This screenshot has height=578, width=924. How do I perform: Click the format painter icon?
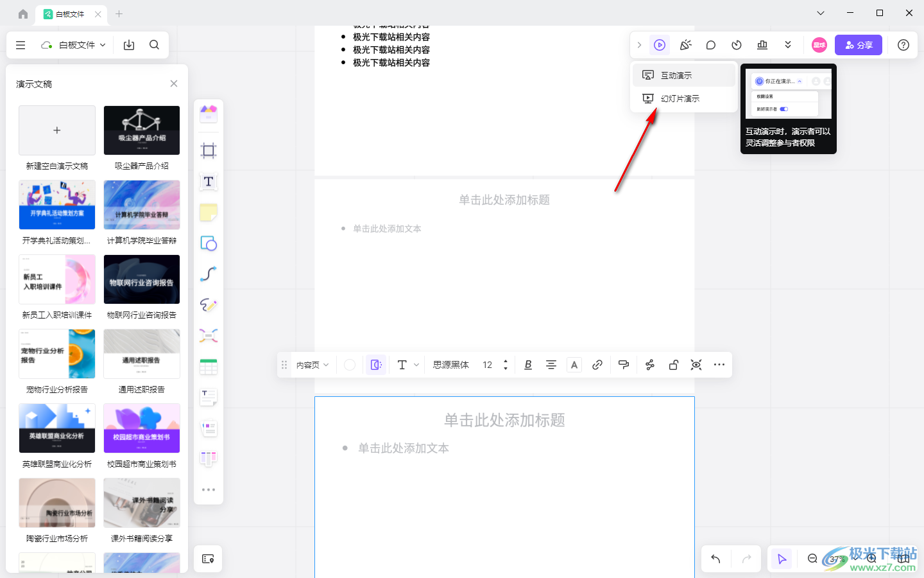[x=624, y=365]
